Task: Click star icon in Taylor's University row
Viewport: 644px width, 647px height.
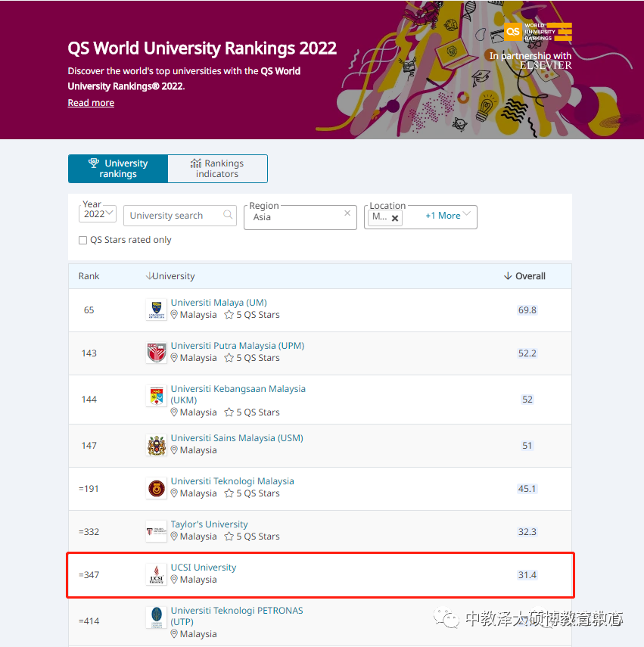Action: 229,537
